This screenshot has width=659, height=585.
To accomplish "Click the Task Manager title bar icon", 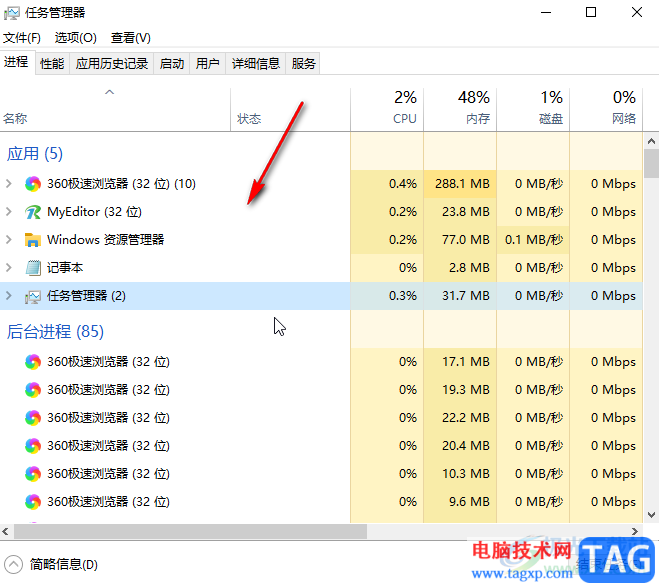I will [12, 13].
